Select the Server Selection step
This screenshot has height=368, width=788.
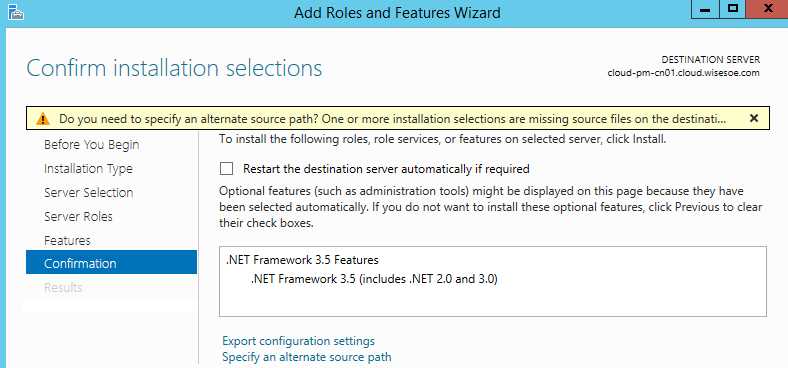[x=88, y=193]
